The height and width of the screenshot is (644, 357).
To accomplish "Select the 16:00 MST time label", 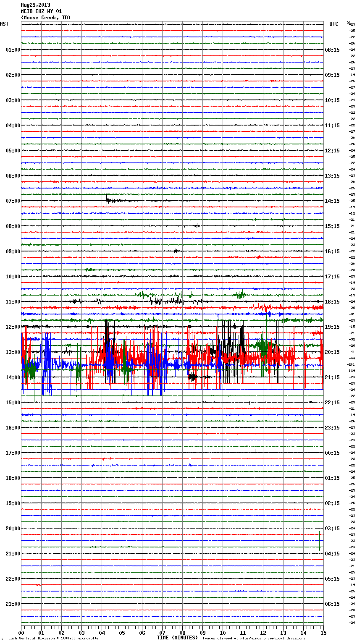I will 13,428.
